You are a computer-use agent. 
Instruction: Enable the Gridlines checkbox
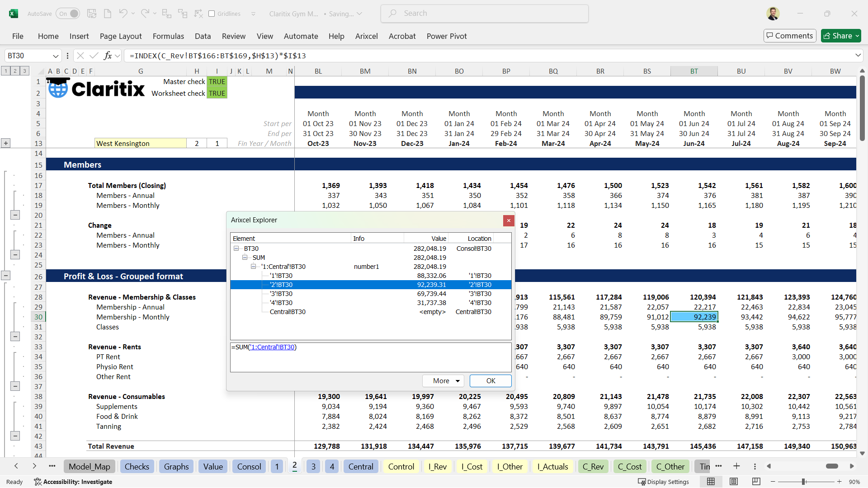click(212, 14)
